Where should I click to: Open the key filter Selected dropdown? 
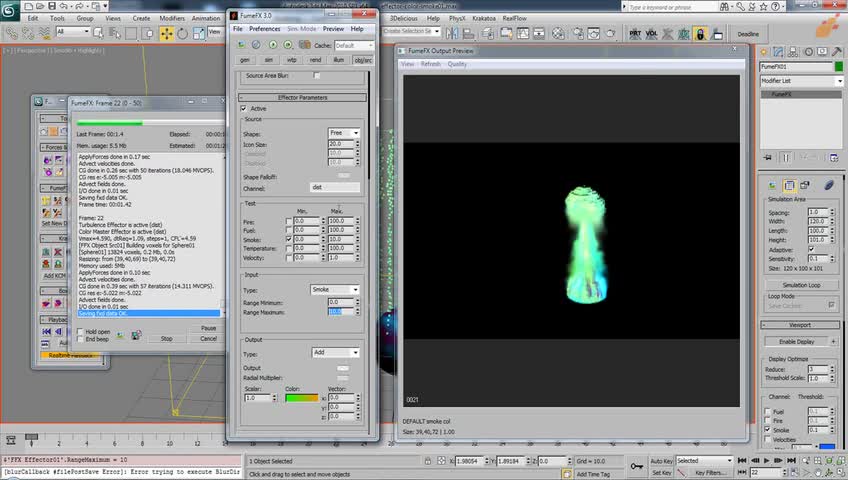click(704, 461)
